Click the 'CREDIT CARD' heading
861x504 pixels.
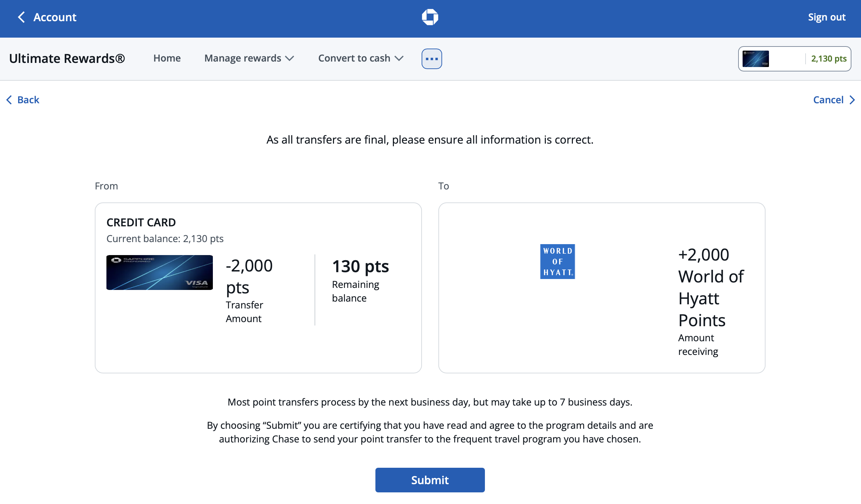(x=141, y=223)
